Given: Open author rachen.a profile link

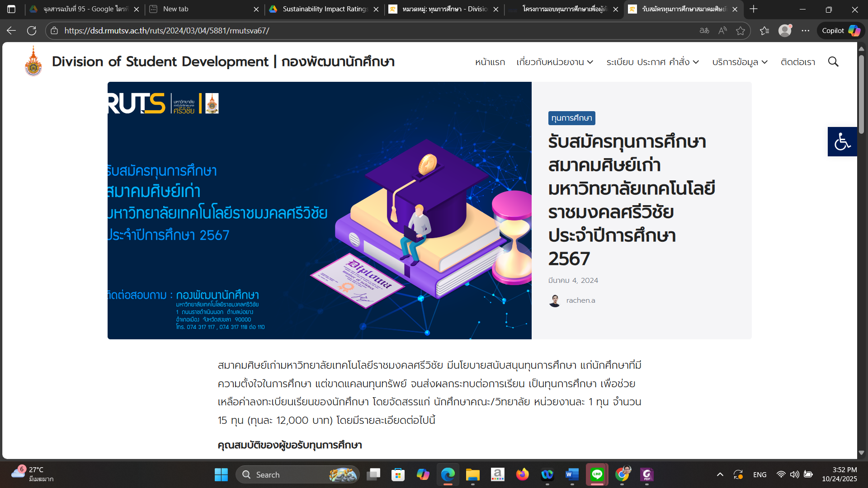Looking at the screenshot, I should click(580, 300).
